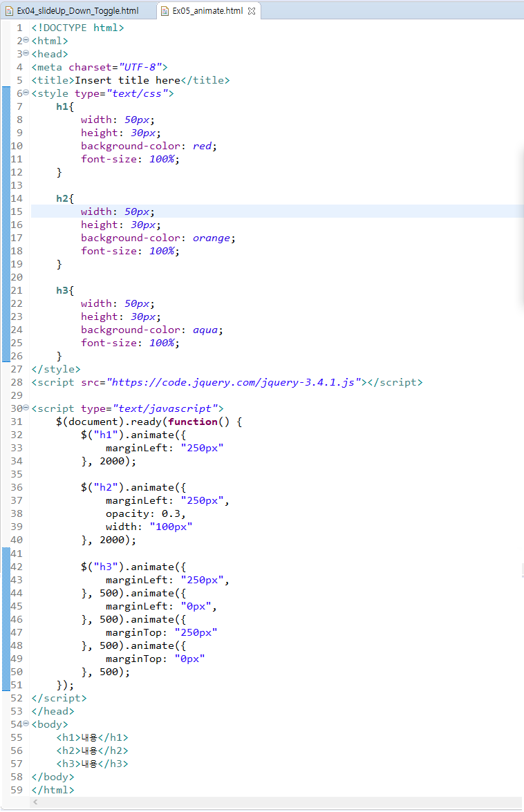Image resolution: width=524 pixels, height=812 pixels.
Task: Click the file icon on Ex05_animate.html tab
Action: [165, 11]
